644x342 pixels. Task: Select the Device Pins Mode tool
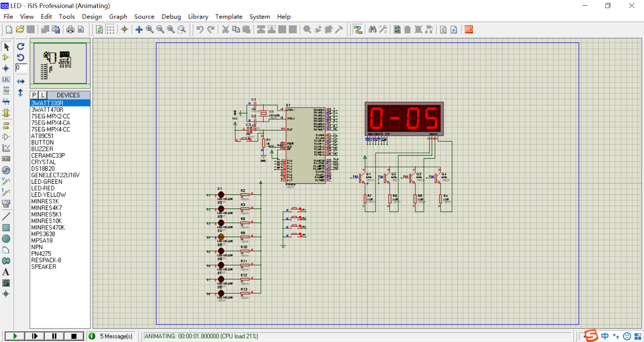[6, 137]
